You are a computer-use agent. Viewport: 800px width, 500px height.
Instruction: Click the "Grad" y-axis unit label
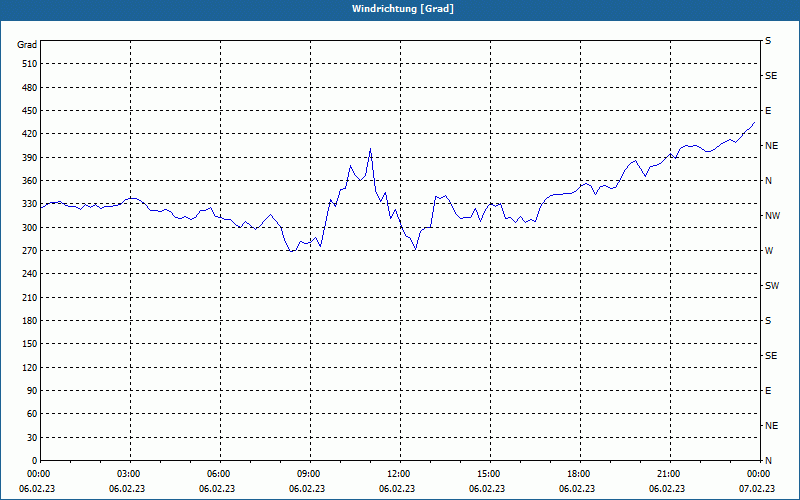click(27, 45)
